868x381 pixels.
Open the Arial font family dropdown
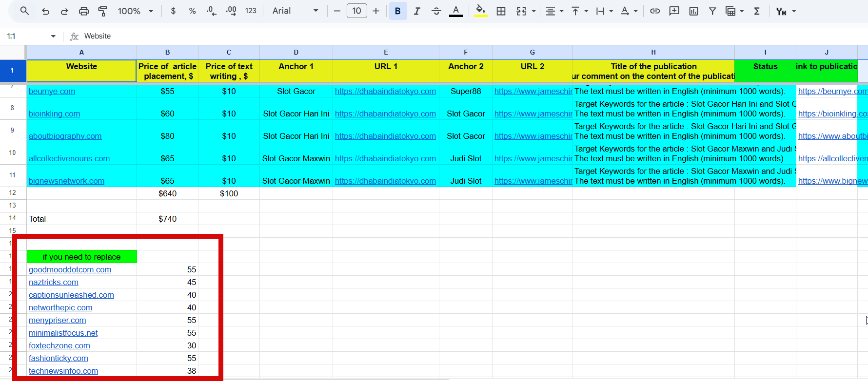295,11
